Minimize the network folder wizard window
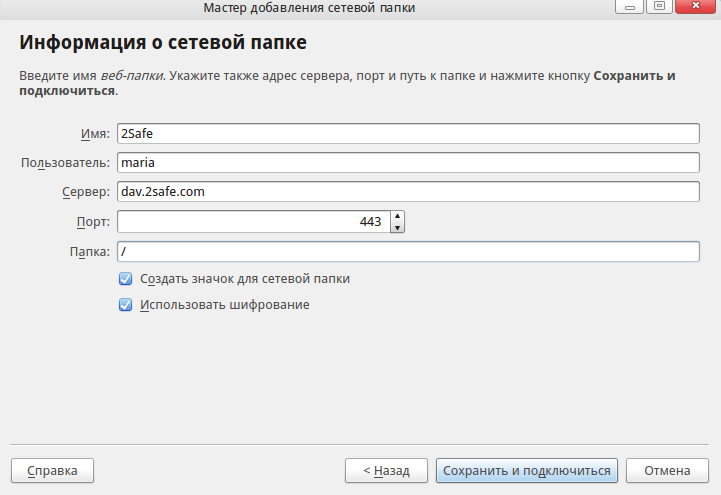Image resolution: width=721 pixels, height=495 pixels. coord(629,6)
